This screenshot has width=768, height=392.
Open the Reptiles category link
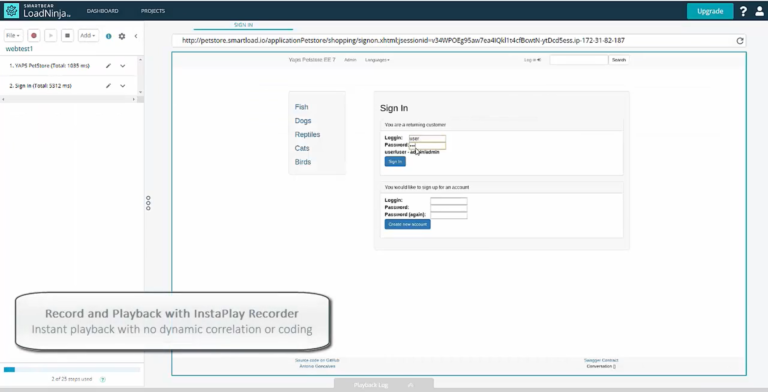[307, 134]
